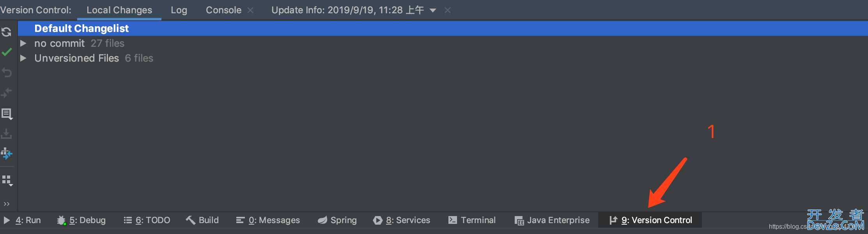Open the Group By grid icon
The height and width of the screenshot is (234, 868).
click(7, 181)
